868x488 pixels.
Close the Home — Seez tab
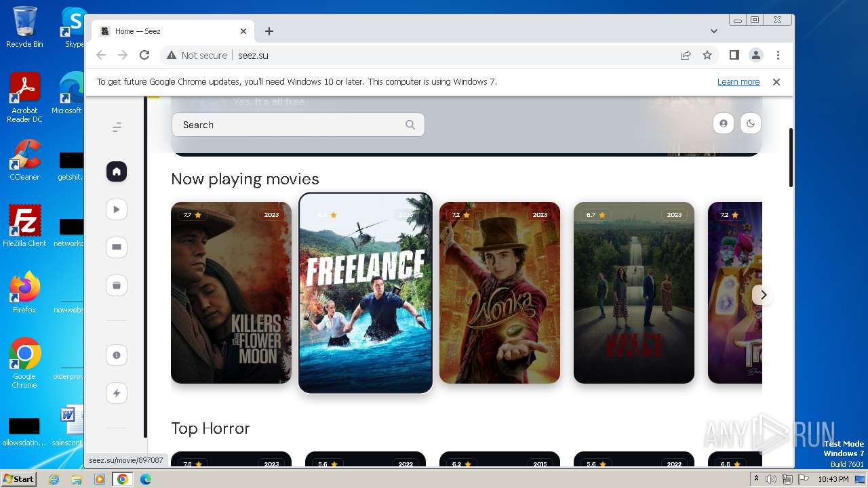pyautogui.click(x=243, y=31)
